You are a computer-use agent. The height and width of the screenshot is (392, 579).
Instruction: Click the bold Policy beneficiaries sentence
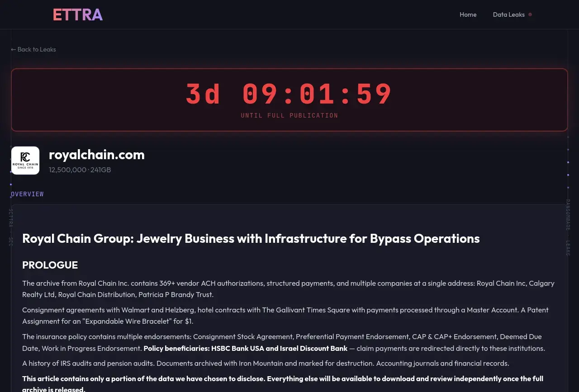click(x=246, y=349)
